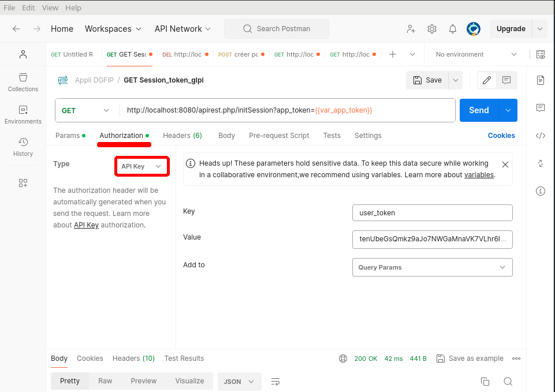Image resolution: width=555 pixels, height=392 pixels.
Task: Switch to the Params tab
Action: (70, 136)
